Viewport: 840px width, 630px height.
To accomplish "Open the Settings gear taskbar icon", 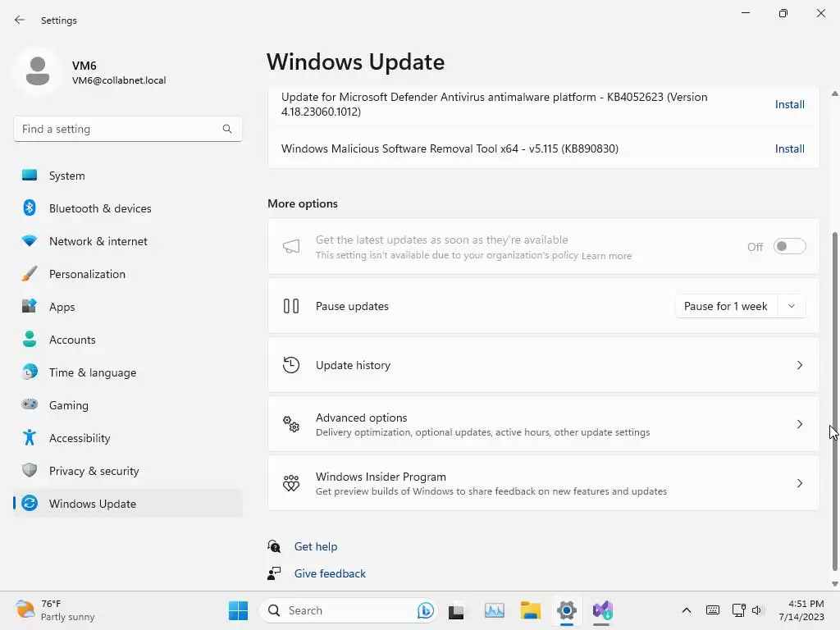I will click(x=566, y=610).
